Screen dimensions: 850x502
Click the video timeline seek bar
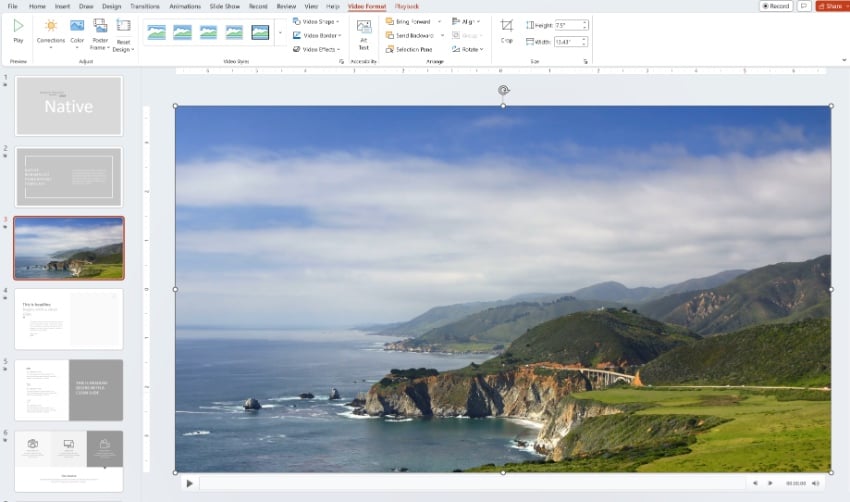(470, 483)
